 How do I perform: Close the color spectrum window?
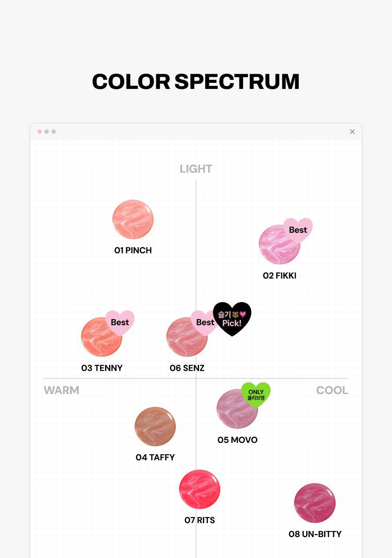(352, 132)
